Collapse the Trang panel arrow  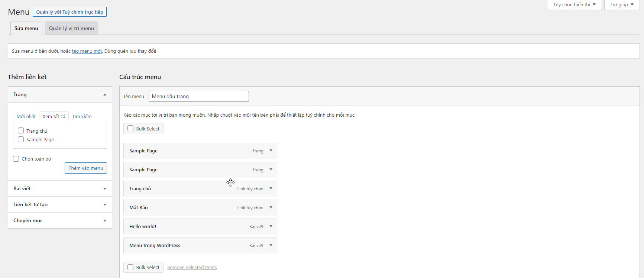coord(105,94)
